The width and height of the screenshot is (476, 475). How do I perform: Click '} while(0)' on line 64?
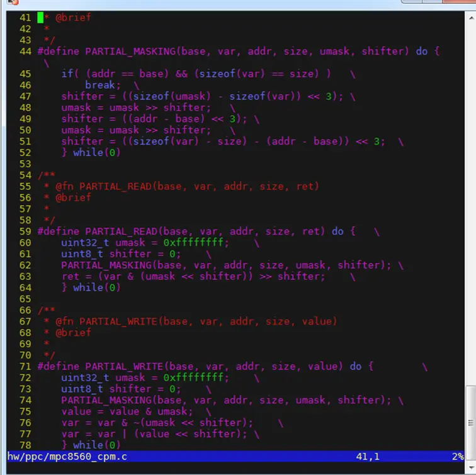91,288
